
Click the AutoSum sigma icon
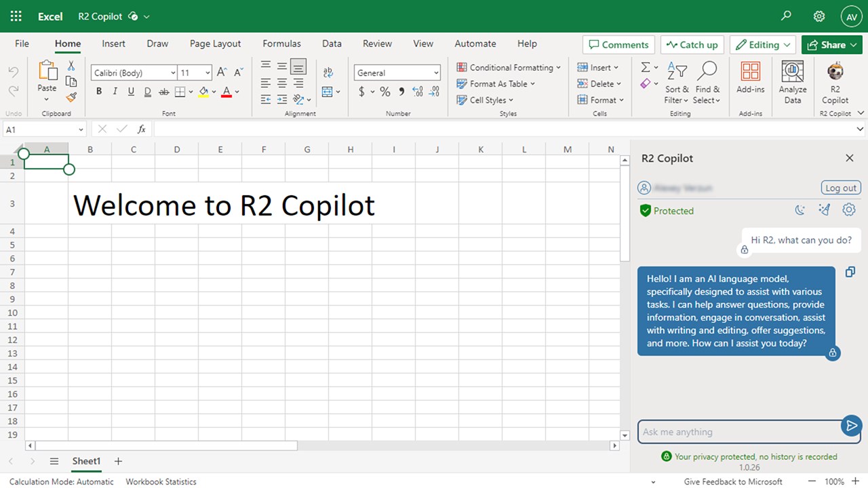tap(646, 67)
